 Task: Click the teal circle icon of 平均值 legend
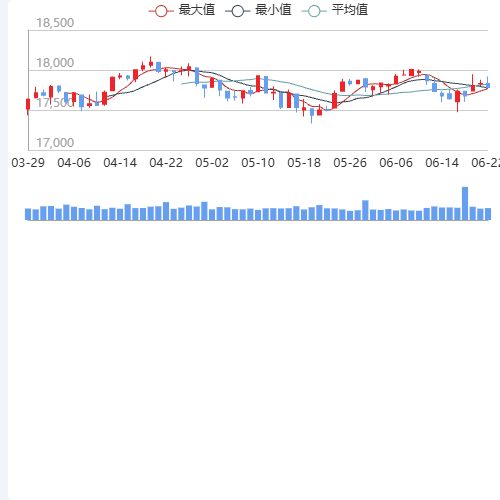314,11
